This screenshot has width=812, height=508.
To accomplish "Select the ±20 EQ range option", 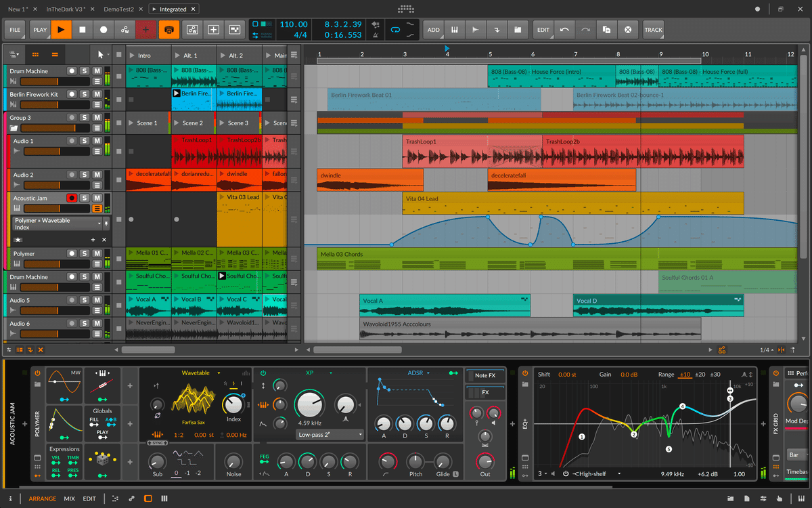I will pyautogui.click(x=700, y=374).
